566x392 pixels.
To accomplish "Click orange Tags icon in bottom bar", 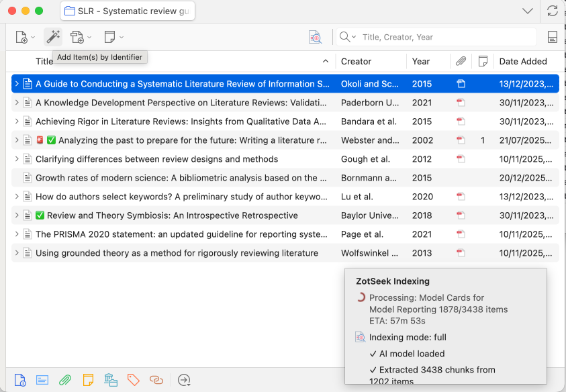I will [x=134, y=380].
